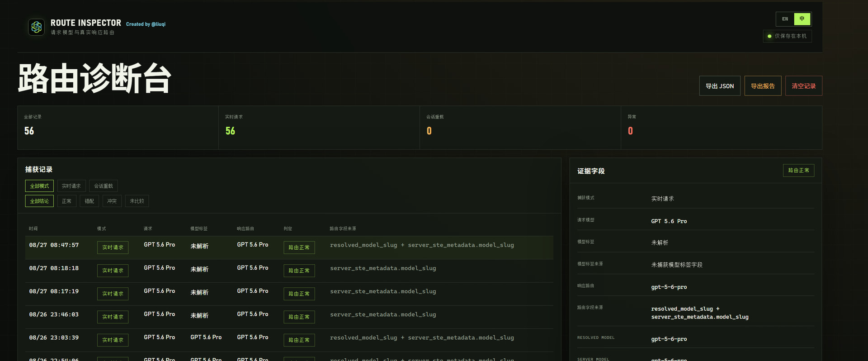This screenshot has height=361, width=868.
Task: Click the 模型标签 column header
Action: (199, 229)
